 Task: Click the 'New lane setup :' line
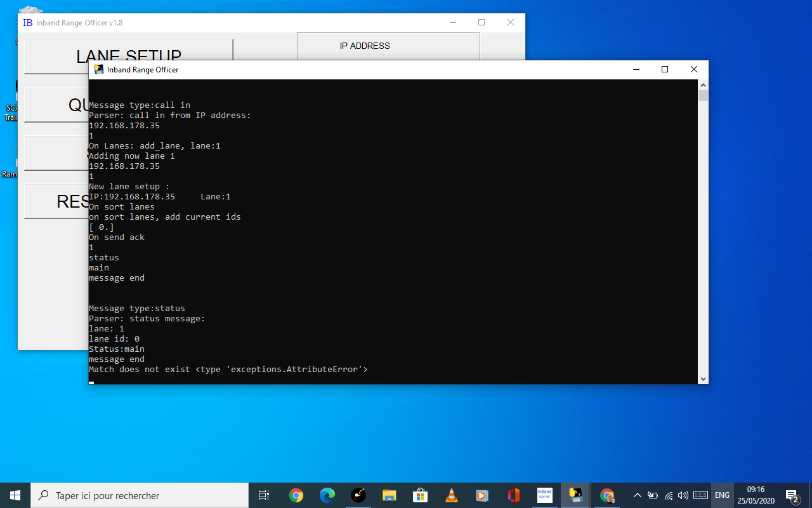129,187
